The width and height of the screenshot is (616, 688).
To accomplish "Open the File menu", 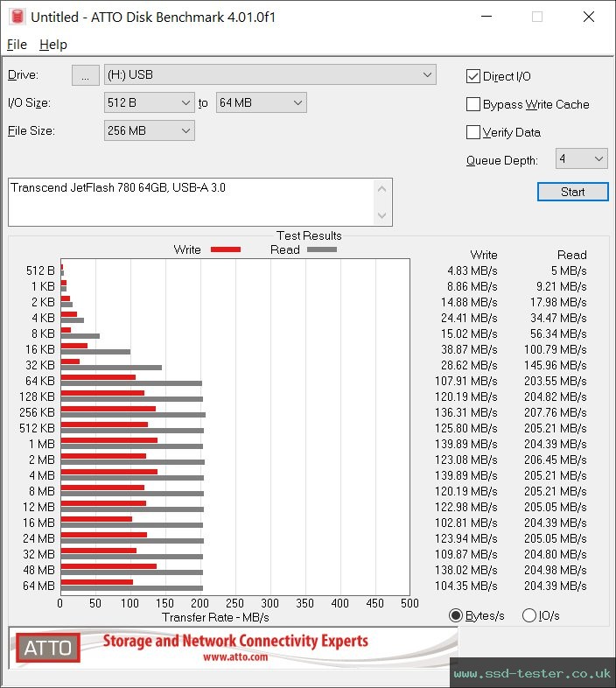I will tap(17, 45).
